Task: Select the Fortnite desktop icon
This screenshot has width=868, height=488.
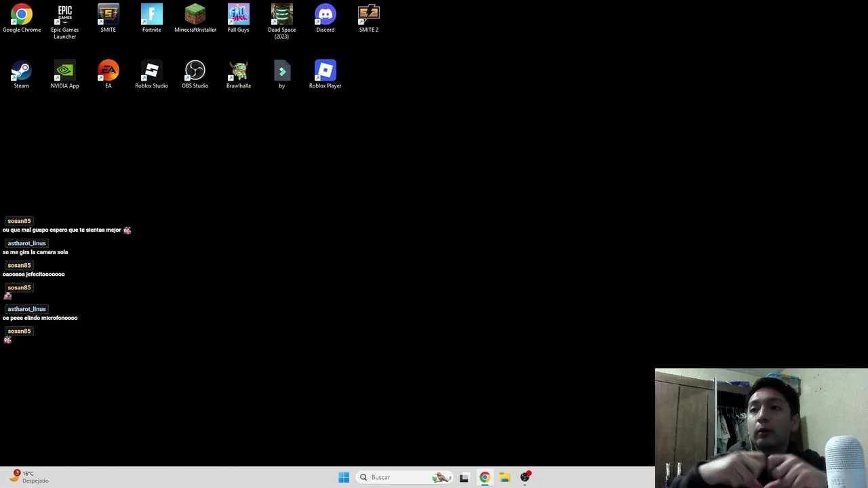Action: click(x=151, y=18)
